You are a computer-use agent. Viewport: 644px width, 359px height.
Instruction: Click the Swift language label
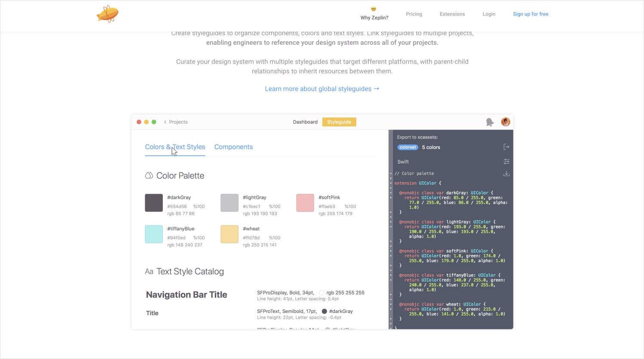tap(403, 162)
